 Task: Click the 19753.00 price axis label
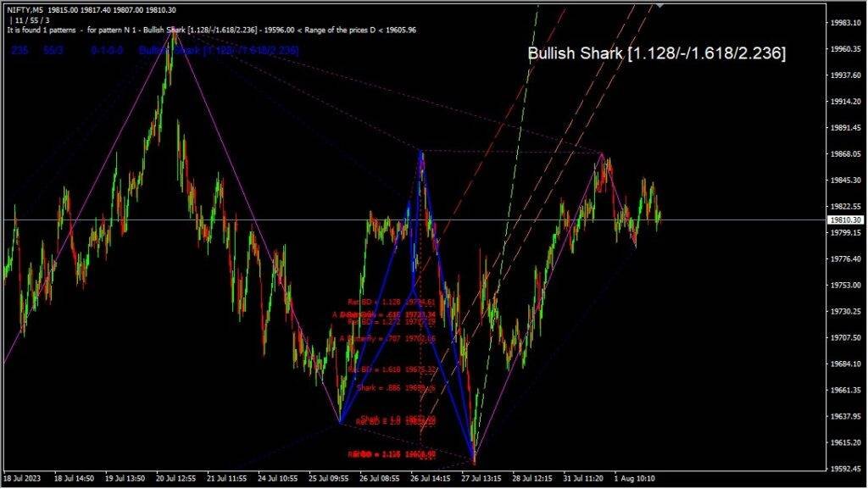pyautogui.click(x=845, y=285)
